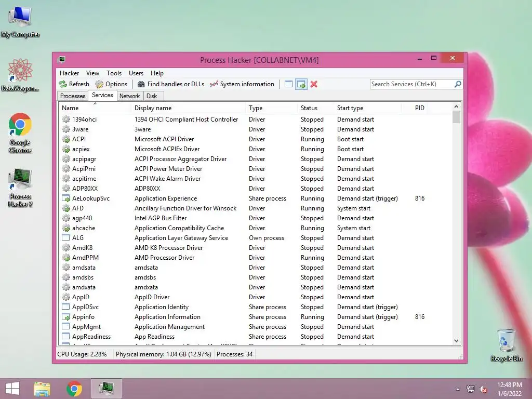Click the Process Hacker taskbar button
Image resolution: width=532 pixels, height=399 pixels.
(107, 389)
